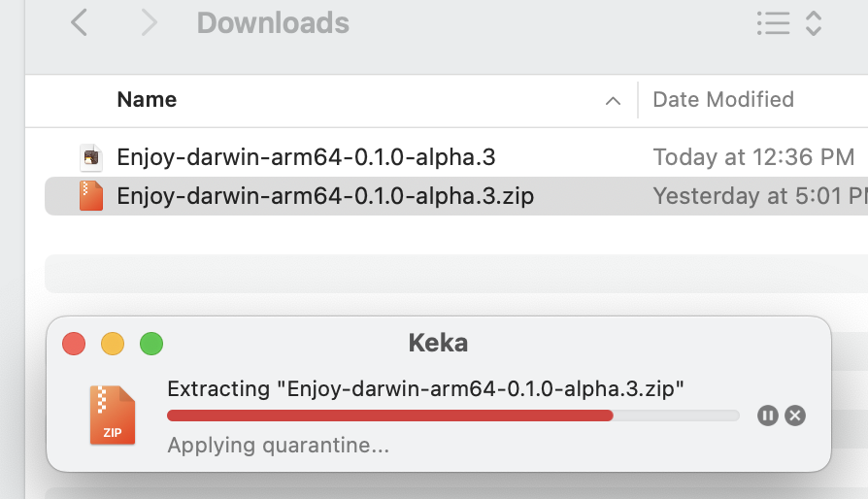Click the red extraction progress bar
Viewport: 868px width, 499px height.
click(x=389, y=416)
